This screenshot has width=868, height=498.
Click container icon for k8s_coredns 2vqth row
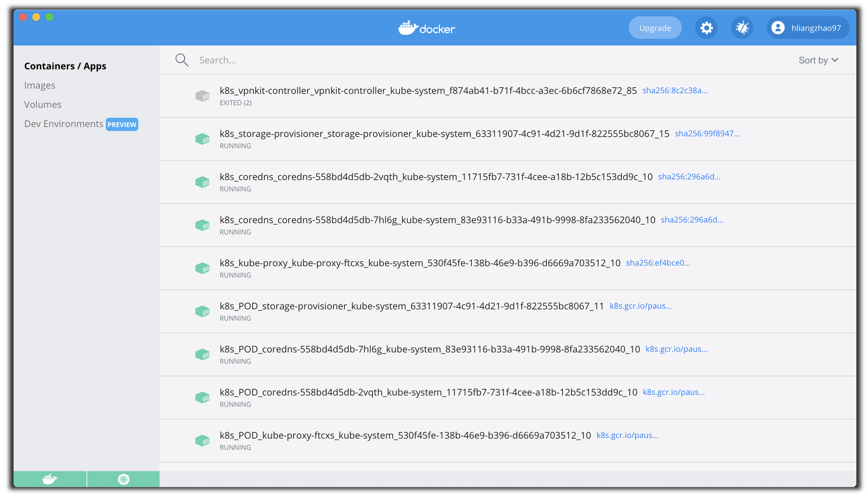pos(202,182)
